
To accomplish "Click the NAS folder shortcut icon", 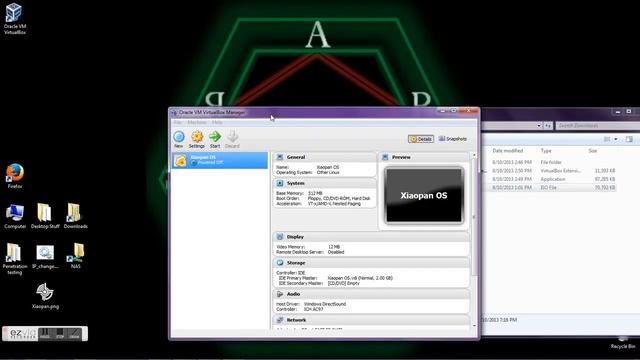I will point(76,256).
